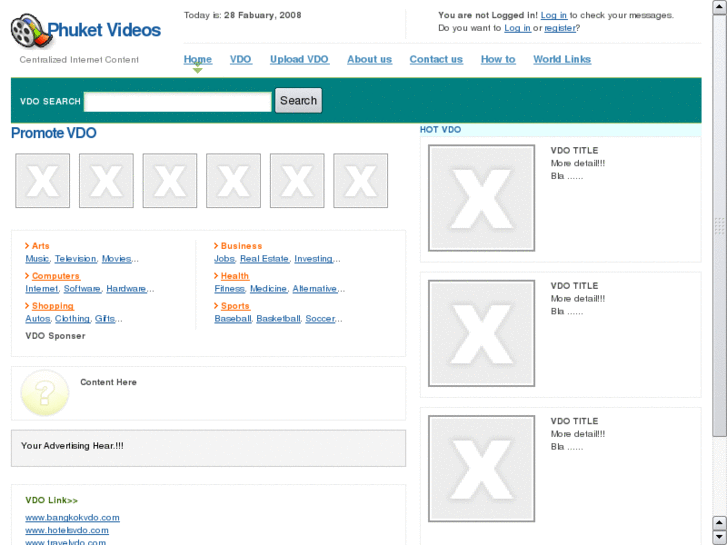The image size is (727, 545).
Task: Click the Software link
Action: coord(82,289)
